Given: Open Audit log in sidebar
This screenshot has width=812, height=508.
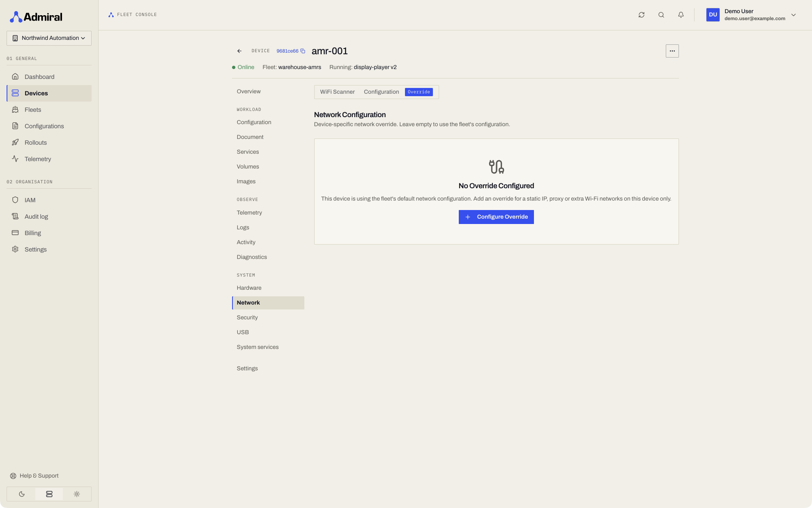Looking at the screenshot, I should 49,217.
